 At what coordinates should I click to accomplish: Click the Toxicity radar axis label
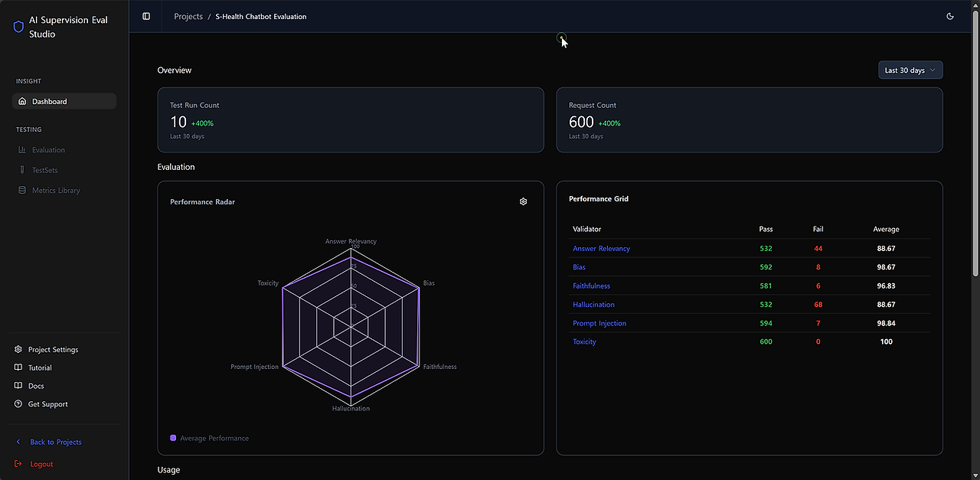pyautogui.click(x=268, y=283)
